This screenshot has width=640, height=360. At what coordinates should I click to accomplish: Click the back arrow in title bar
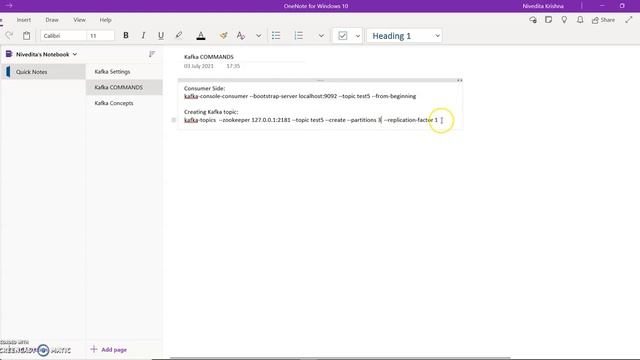[x=9, y=6]
